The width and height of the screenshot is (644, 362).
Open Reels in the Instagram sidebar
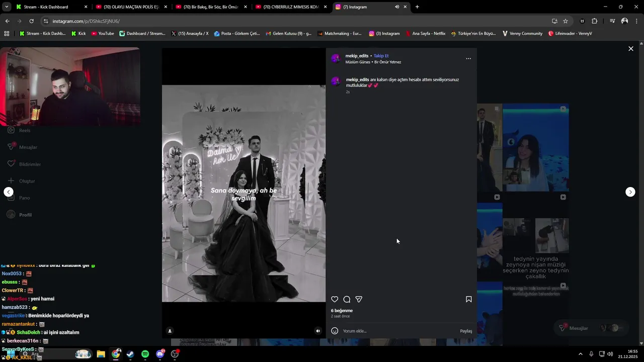click(x=19, y=130)
